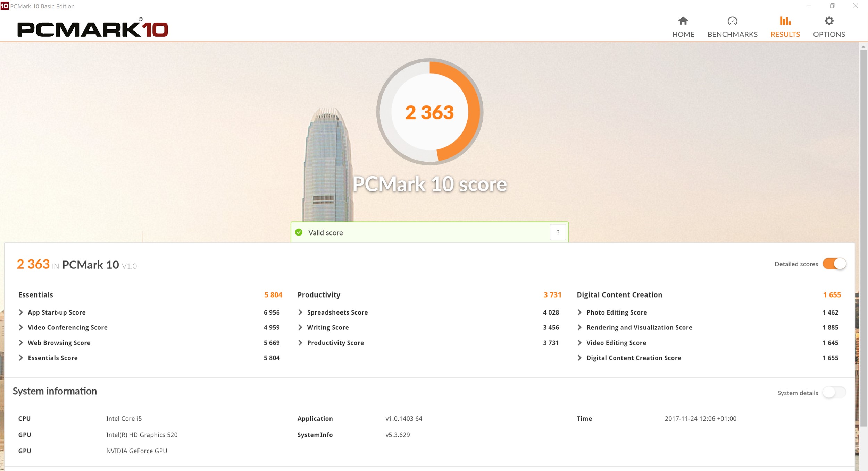Click the Productivity group heading

click(x=319, y=295)
